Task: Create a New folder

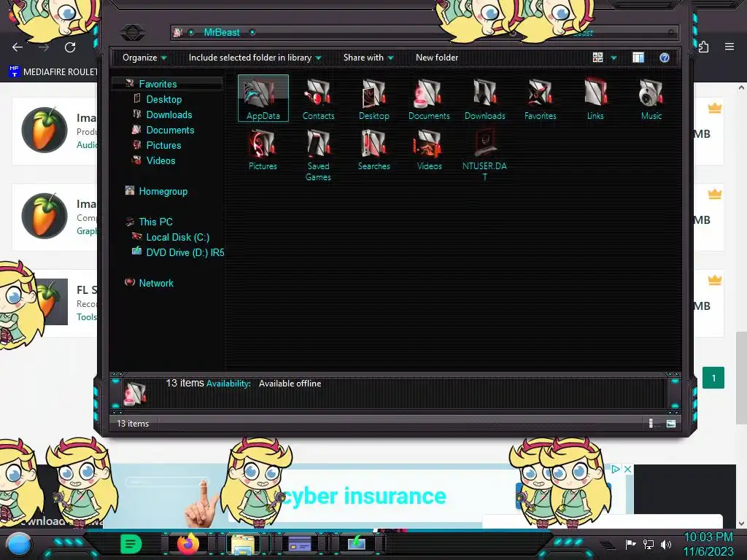Action: click(x=437, y=58)
